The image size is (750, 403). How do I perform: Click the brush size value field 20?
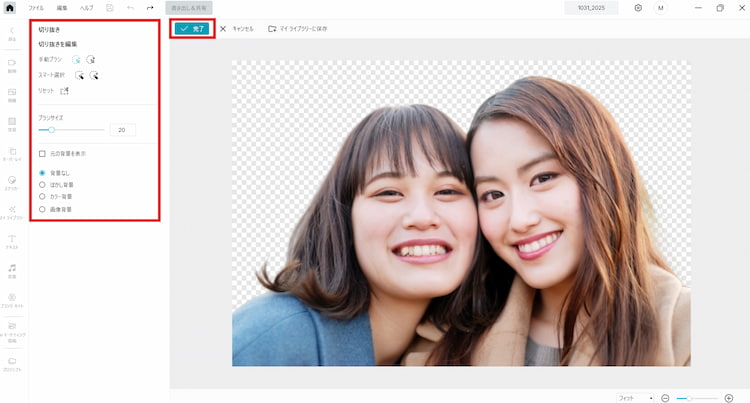click(122, 130)
